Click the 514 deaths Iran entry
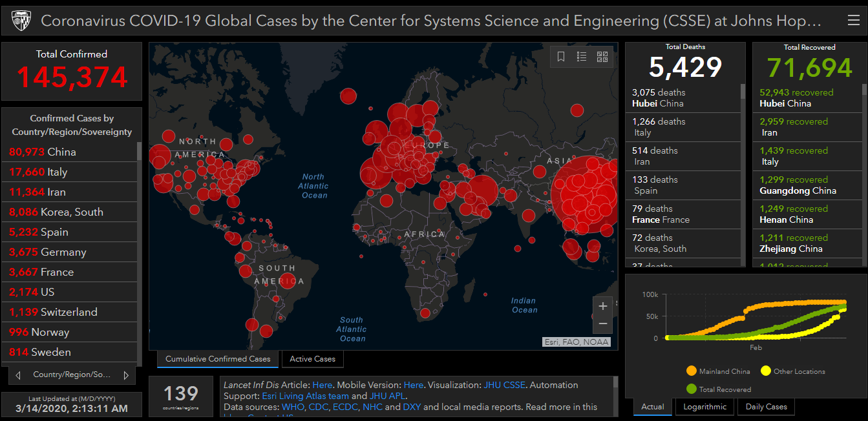Image resolution: width=868 pixels, height=421 pixels. (x=683, y=156)
